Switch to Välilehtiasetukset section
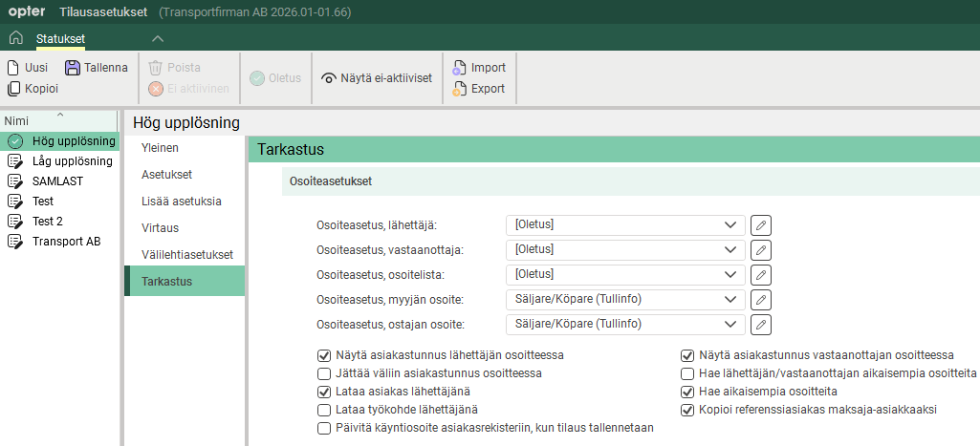 point(187,255)
